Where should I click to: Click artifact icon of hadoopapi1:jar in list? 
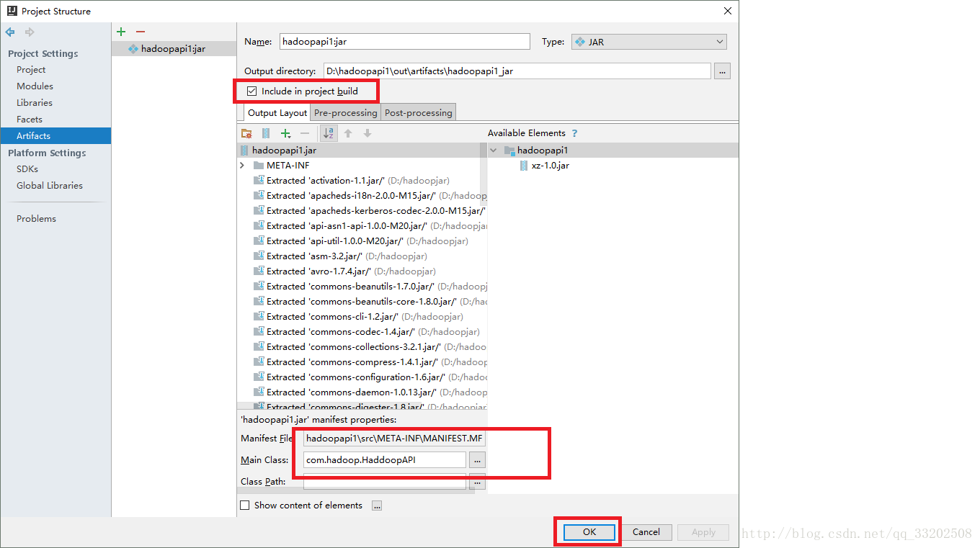pyautogui.click(x=133, y=49)
